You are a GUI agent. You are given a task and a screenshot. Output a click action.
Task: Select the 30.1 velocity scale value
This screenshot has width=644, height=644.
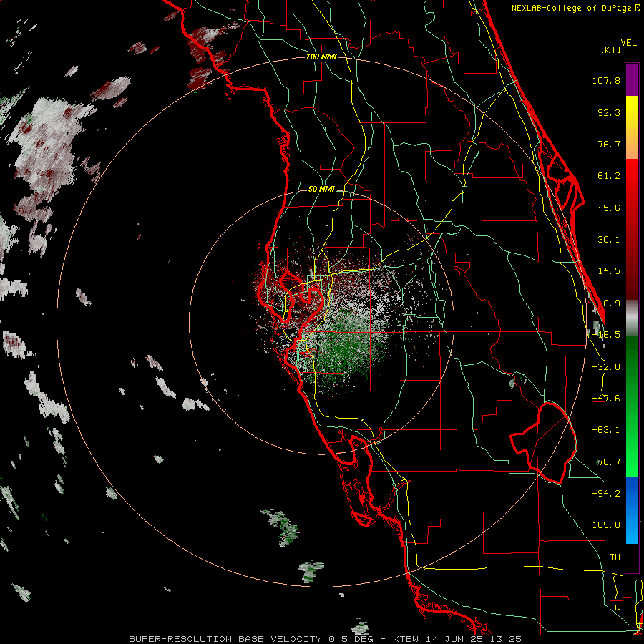[609, 240]
